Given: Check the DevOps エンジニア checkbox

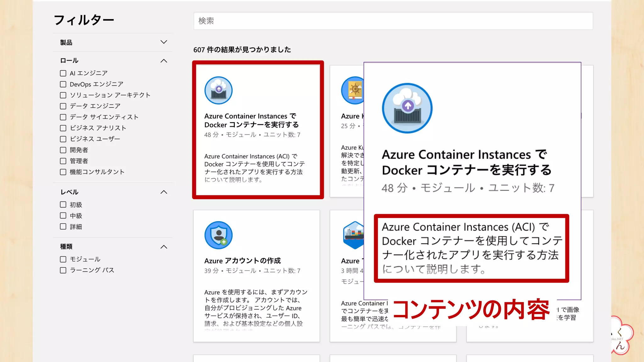Looking at the screenshot, I should click(63, 84).
